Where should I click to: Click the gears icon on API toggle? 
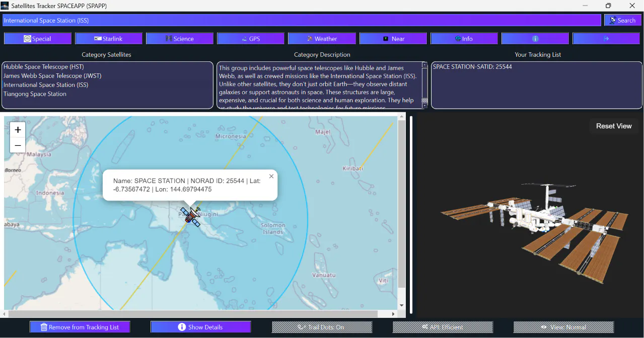point(425,327)
